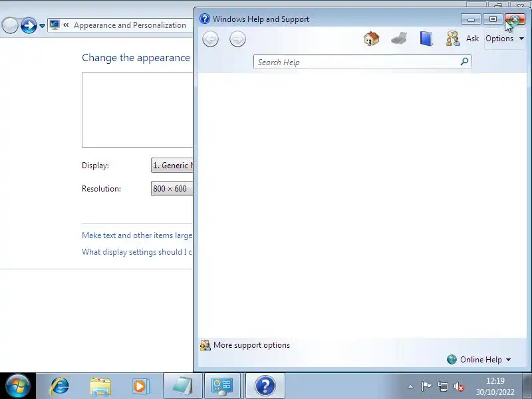Image resolution: width=532 pixels, height=399 pixels.
Task: Click Windows Help and Support title icon
Action: pyautogui.click(x=205, y=19)
